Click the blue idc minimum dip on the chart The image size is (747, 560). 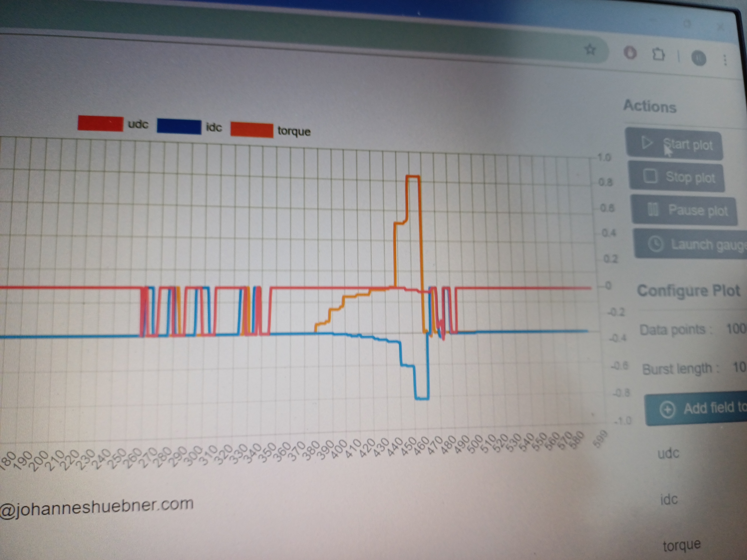click(x=422, y=399)
